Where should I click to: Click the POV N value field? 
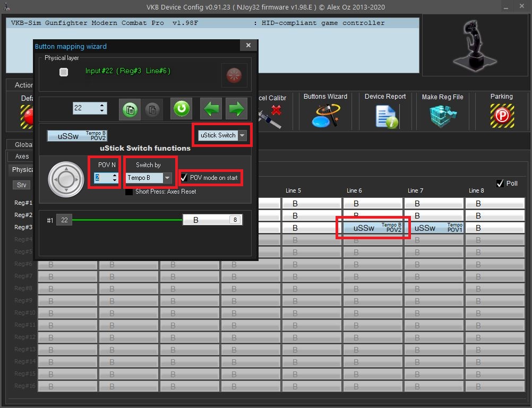(102, 178)
